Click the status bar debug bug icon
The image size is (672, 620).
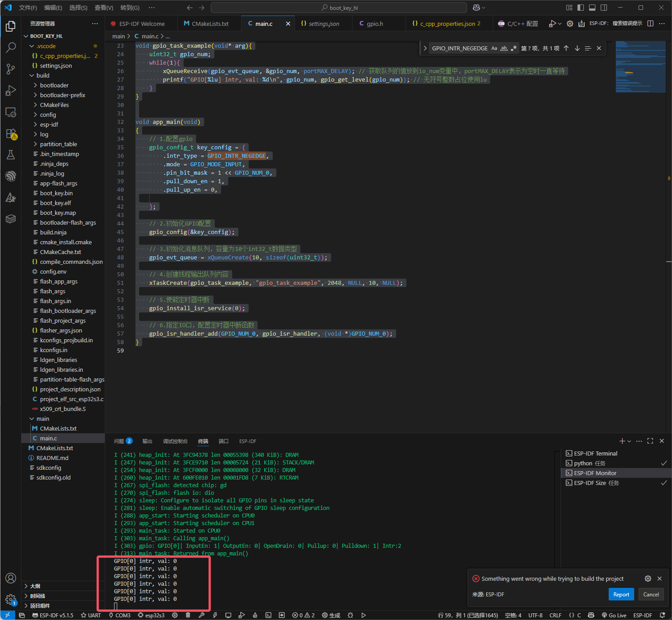tap(350, 615)
